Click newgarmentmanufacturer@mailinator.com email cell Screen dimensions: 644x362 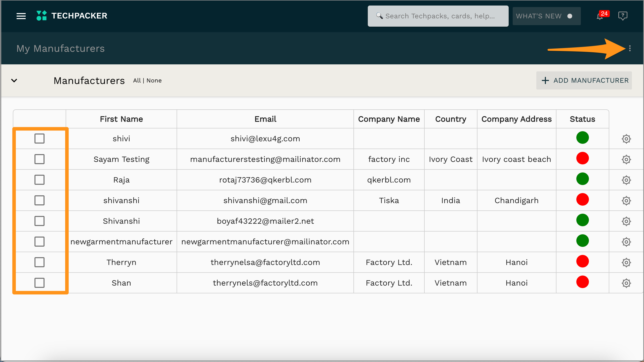pyautogui.click(x=265, y=242)
